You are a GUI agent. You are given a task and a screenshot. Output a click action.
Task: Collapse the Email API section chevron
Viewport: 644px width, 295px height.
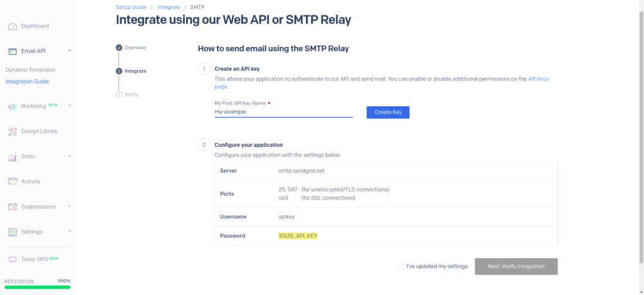tap(69, 51)
